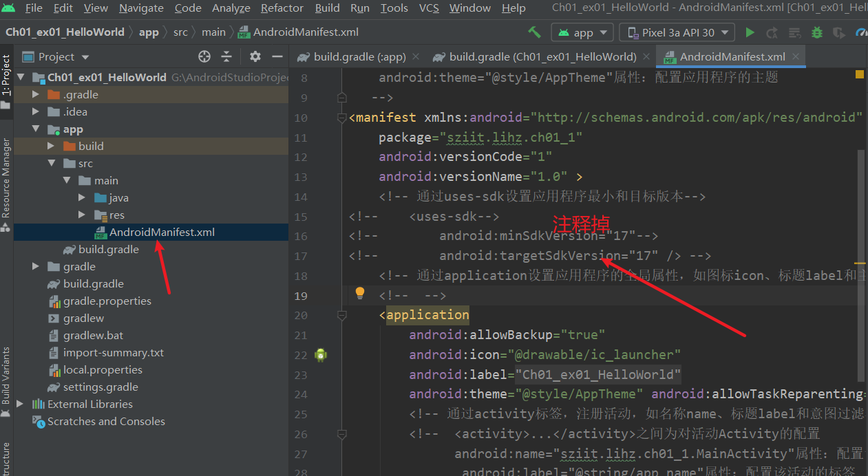Viewport: 868px width, 476px height.
Task: Expand the java folder
Action: [x=82, y=197]
